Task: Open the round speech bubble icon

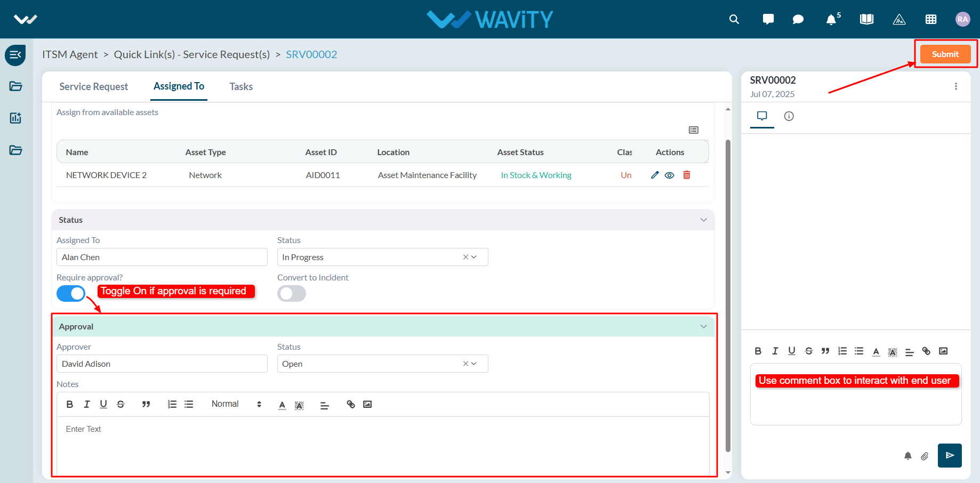Action: click(x=798, y=19)
